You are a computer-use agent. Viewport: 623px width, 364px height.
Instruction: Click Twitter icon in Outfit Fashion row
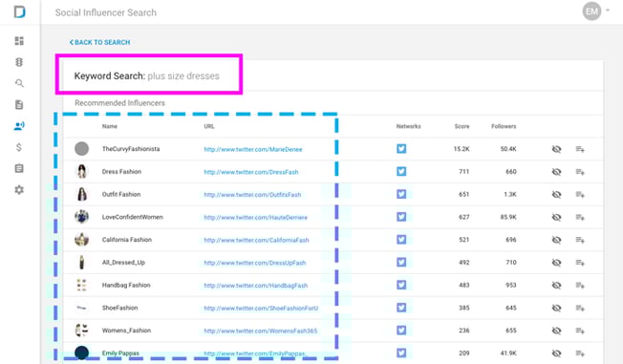(401, 194)
